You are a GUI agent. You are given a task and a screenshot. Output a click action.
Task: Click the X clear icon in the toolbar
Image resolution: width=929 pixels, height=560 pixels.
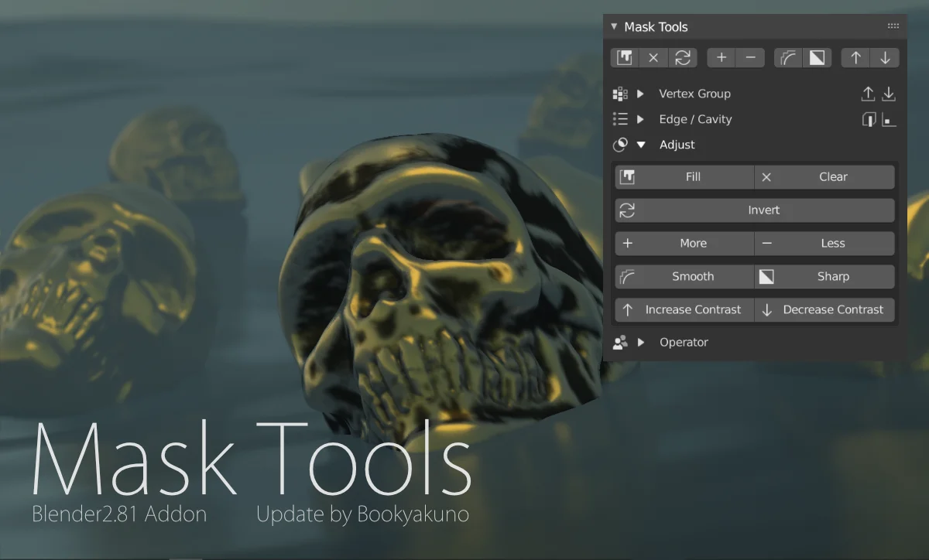653,57
